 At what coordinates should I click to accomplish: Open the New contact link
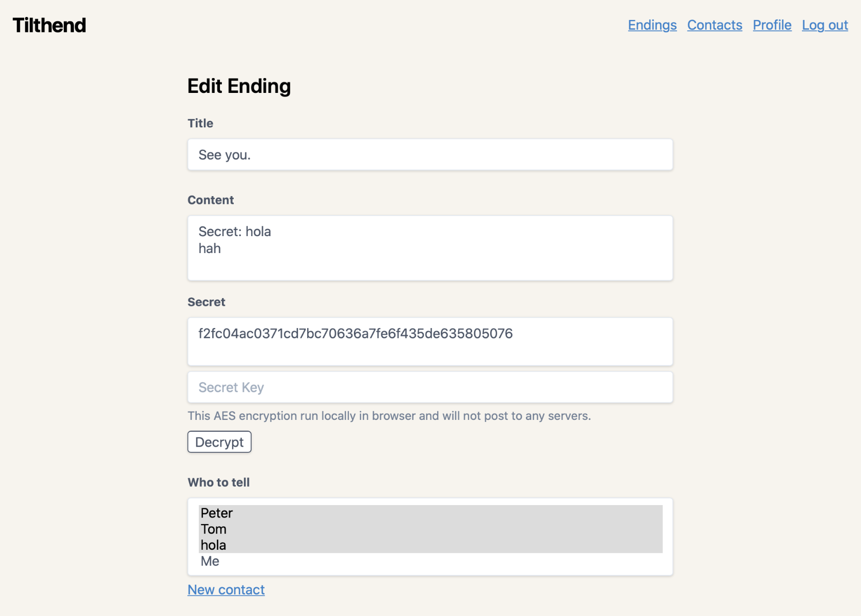[x=226, y=590]
